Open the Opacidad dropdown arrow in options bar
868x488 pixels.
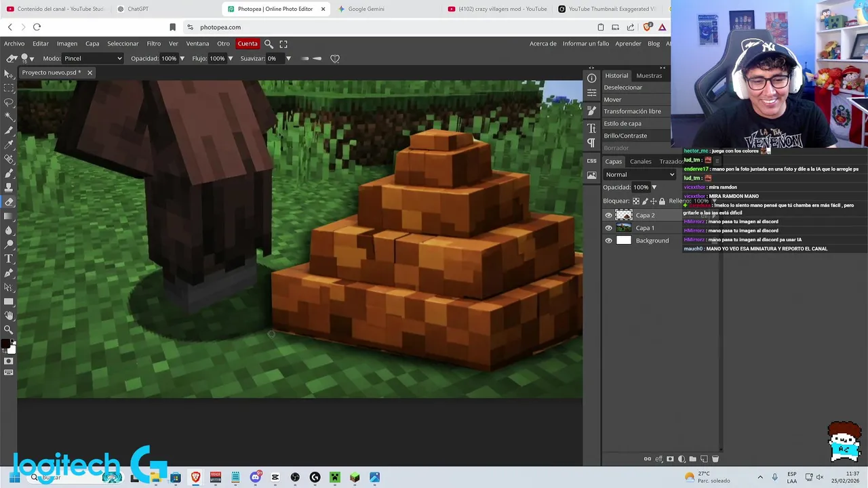182,58
